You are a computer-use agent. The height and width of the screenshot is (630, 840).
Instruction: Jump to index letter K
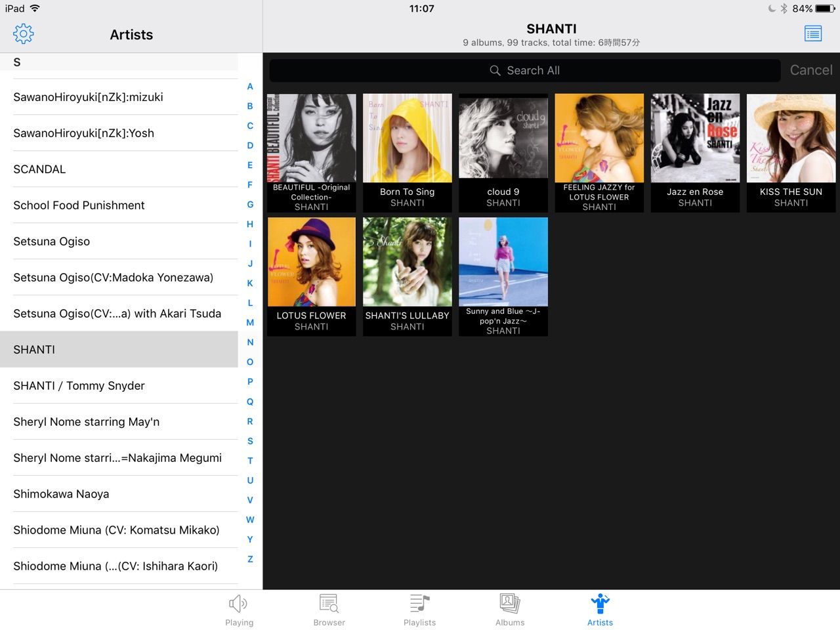coord(250,283)
